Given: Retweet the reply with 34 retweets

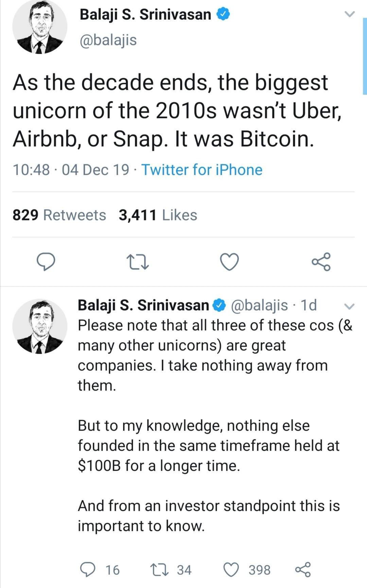Looking at the screenshot, I should (x=171, y=570).
